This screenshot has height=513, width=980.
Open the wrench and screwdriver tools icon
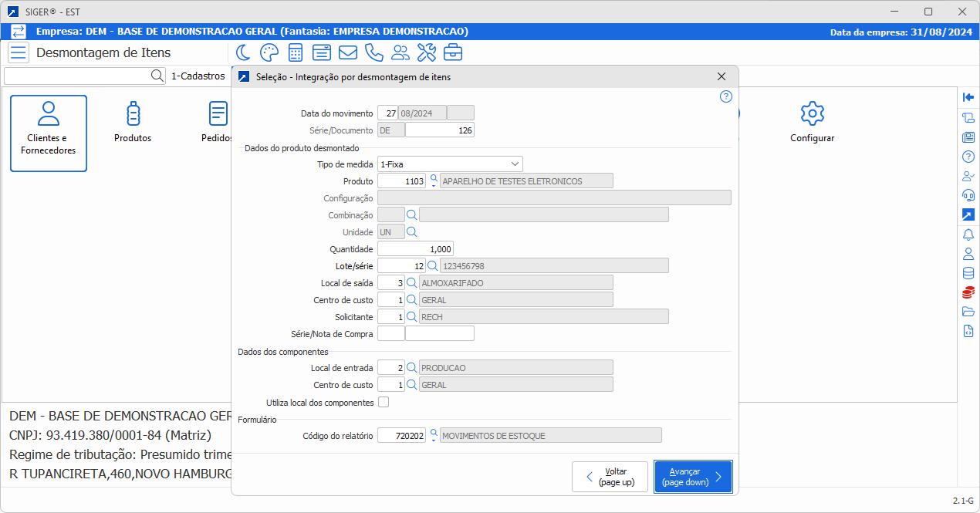(x=426, y=52)
